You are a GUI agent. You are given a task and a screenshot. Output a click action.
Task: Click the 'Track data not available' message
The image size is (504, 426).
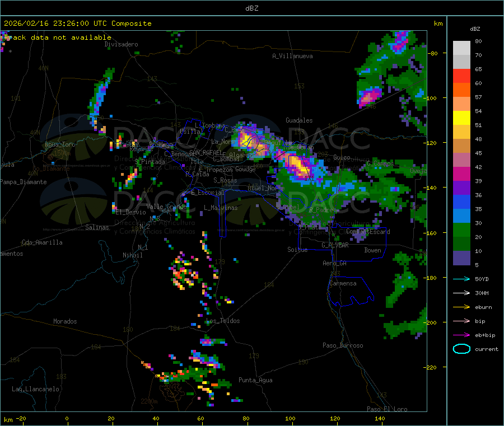tap(58, 38)
